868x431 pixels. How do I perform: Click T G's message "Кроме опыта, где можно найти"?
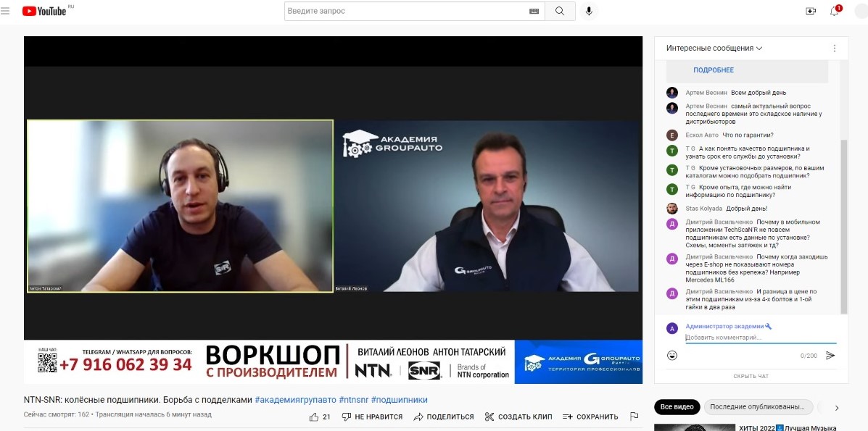738,191
